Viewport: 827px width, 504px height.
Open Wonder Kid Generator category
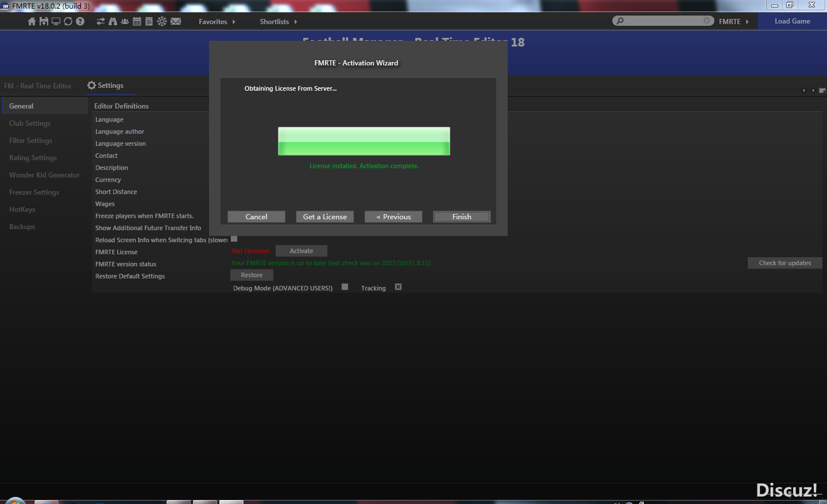[45, 175]
